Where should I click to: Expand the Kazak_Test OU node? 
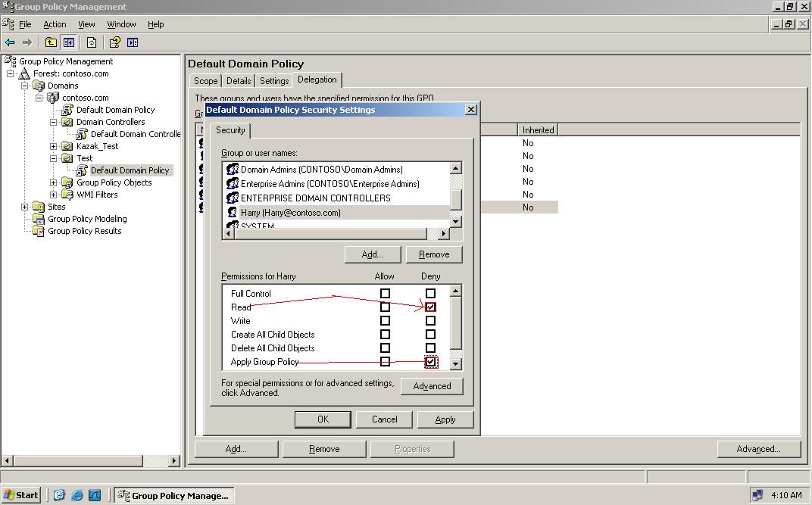(53, 146)
